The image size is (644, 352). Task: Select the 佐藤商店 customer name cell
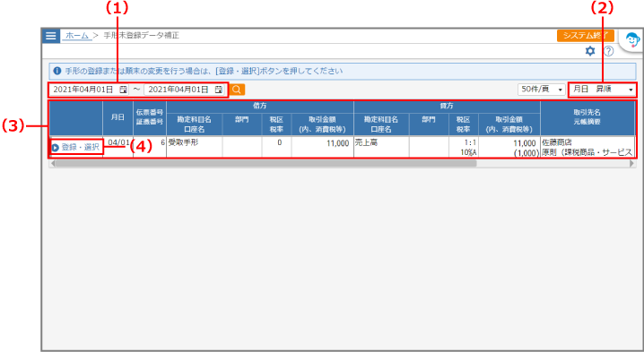coord(557,142)
